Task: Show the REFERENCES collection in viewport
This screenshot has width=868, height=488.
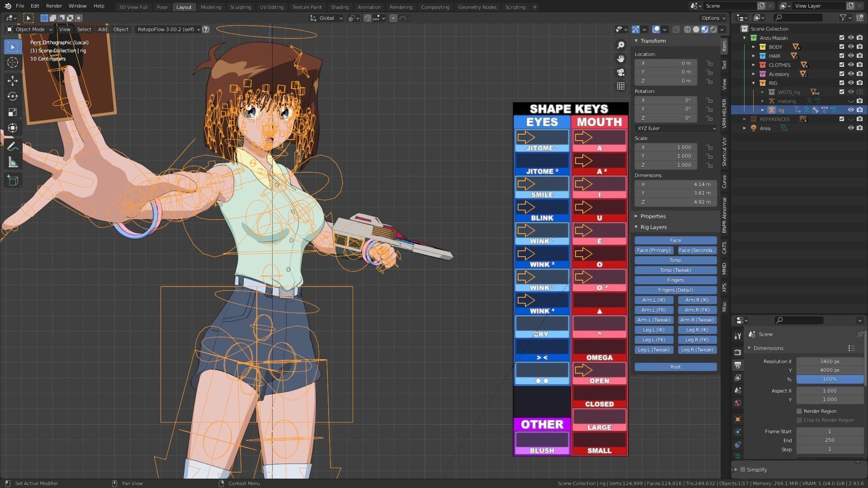Action: (851, 119)
